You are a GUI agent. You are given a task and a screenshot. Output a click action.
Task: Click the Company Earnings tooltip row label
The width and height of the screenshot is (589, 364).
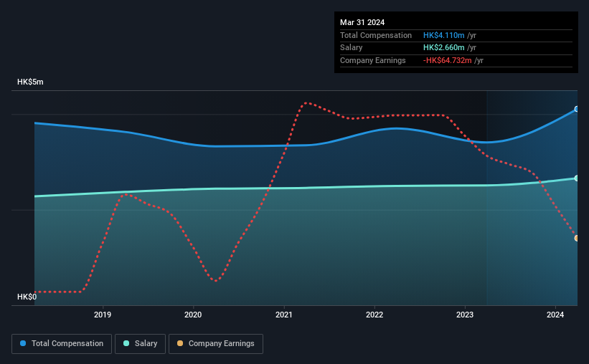click(372, 60)
